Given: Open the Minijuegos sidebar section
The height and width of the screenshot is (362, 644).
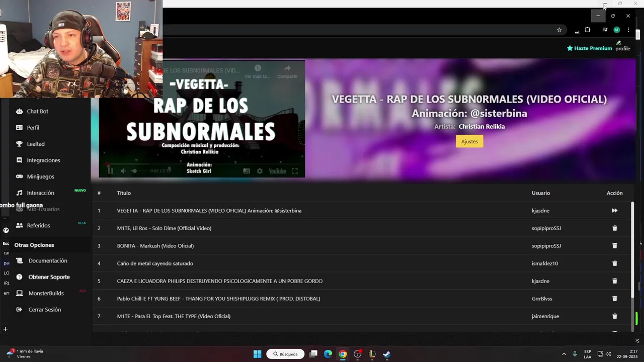Looking at the screenshot, I should coord(41,176).
